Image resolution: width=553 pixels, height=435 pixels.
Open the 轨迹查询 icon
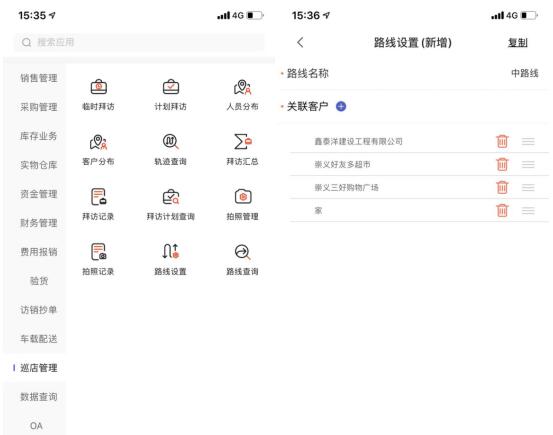171,142
